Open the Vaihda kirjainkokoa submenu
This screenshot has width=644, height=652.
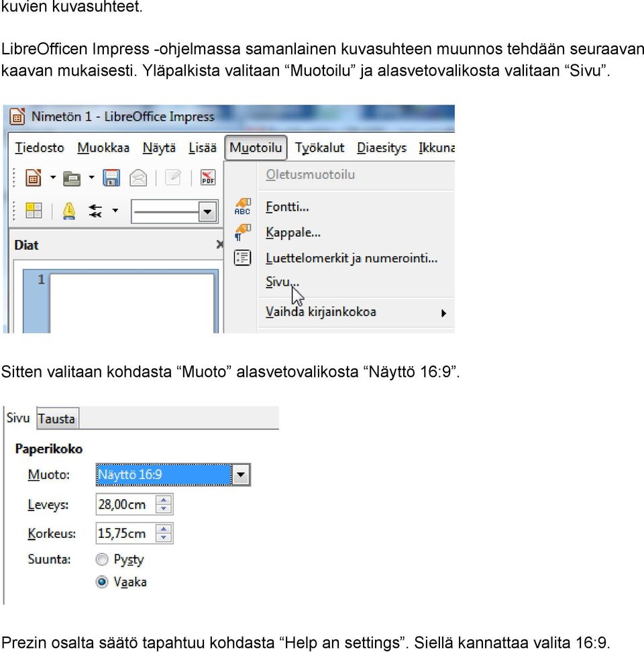(443, 313)
